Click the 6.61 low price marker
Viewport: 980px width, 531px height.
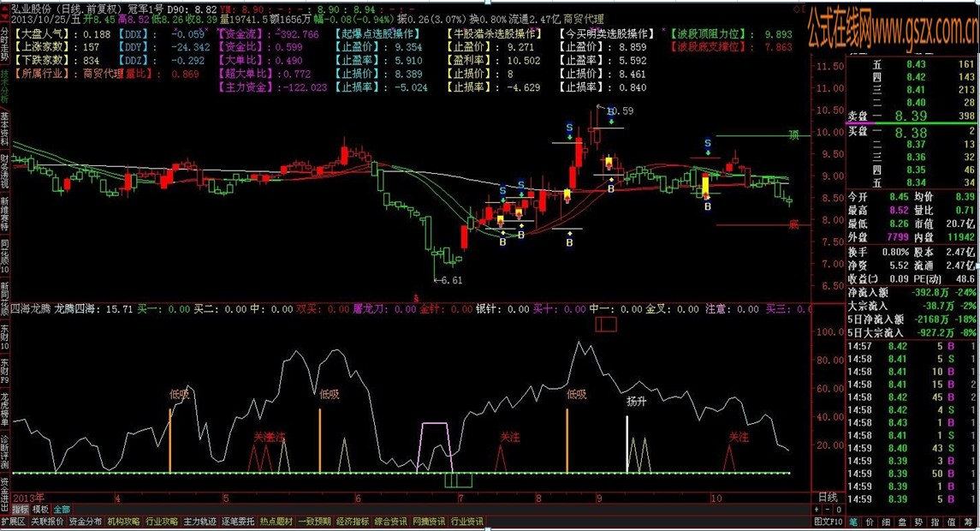click(450, 280)
